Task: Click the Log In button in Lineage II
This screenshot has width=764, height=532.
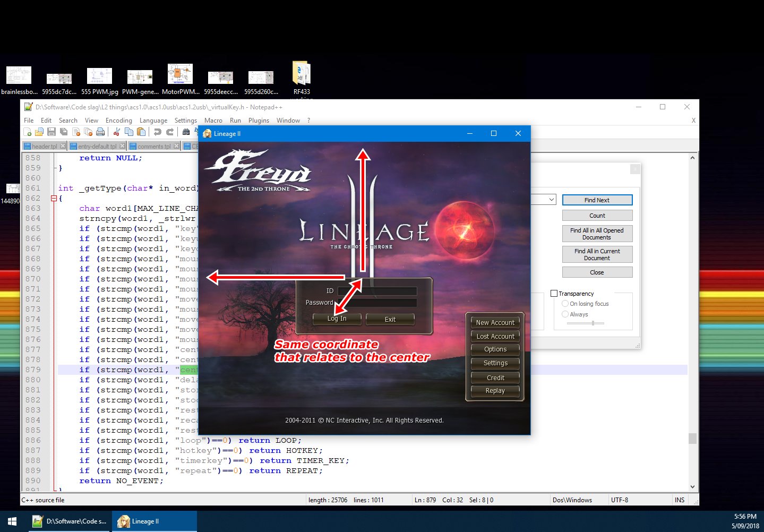Action: 337,319
